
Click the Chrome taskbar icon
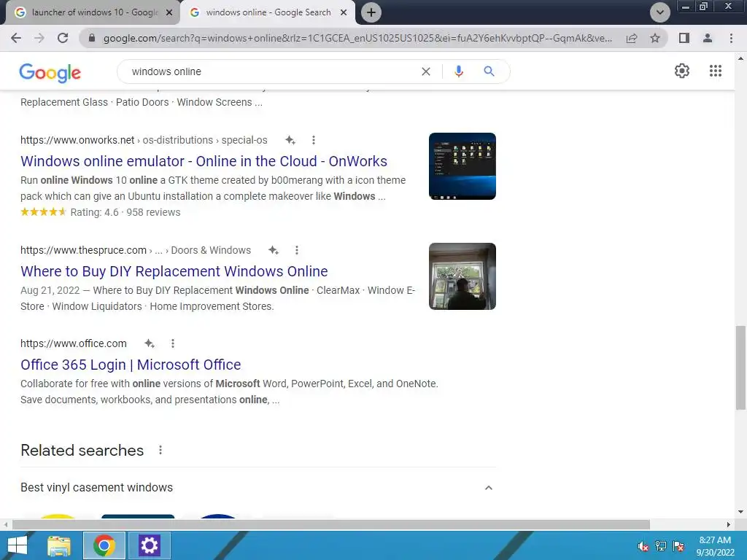(104, 545)
